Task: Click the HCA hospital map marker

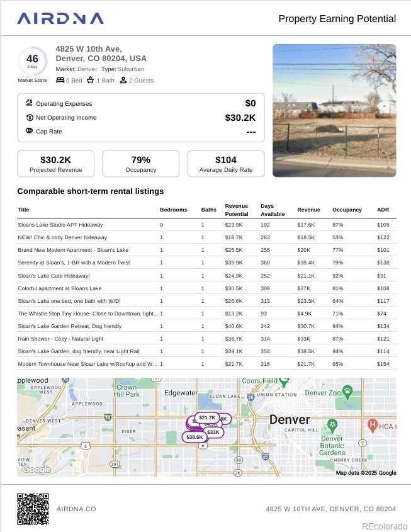Action: pos(372,425)
